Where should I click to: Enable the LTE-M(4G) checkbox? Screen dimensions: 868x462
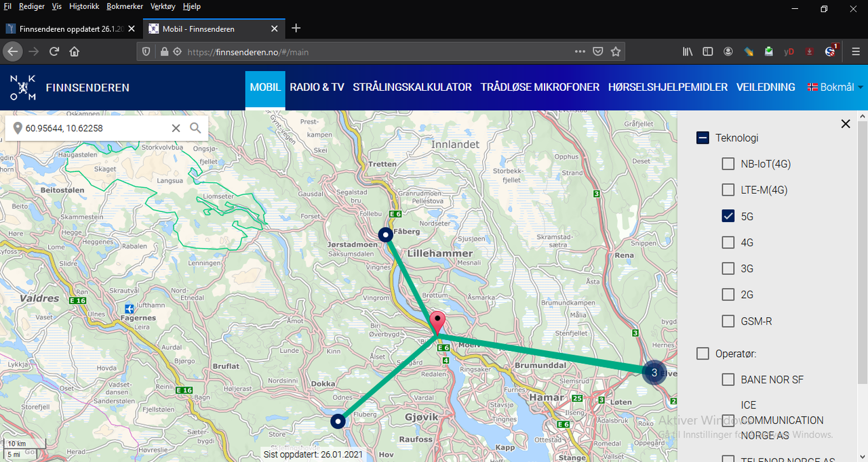pos(728,190)
